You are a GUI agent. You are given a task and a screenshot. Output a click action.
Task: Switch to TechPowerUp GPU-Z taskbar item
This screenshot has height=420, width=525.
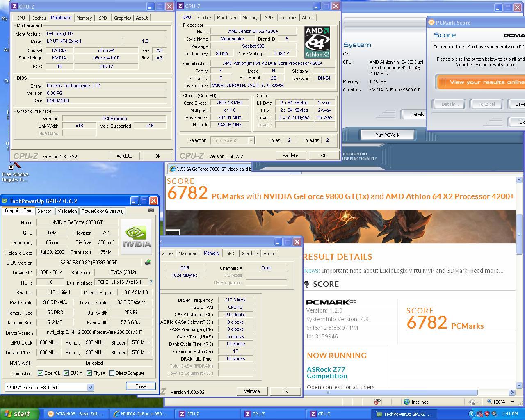pyautogui.click(x=404, y=414)
